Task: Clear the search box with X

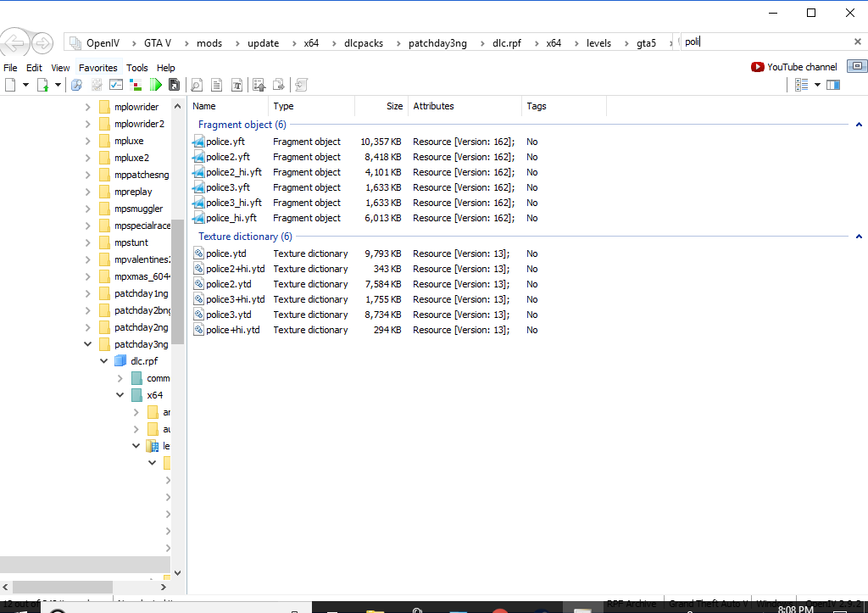Action: click(x=857, y=42)
